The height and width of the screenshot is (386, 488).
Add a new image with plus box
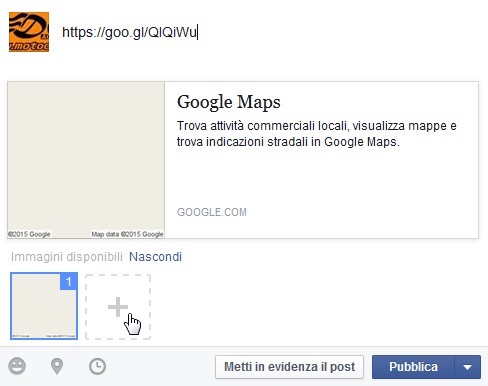tap(118, 307)
